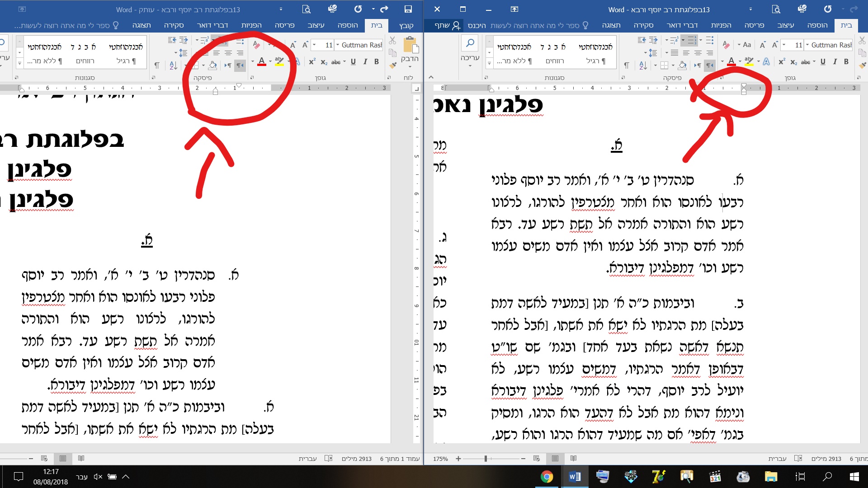868x488 pixels.
Task: Click red font color swatch in right window
Action: pos(731,62)
